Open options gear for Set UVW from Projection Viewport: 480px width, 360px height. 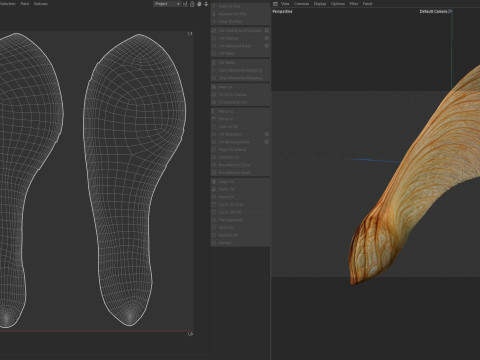(267, 30)
